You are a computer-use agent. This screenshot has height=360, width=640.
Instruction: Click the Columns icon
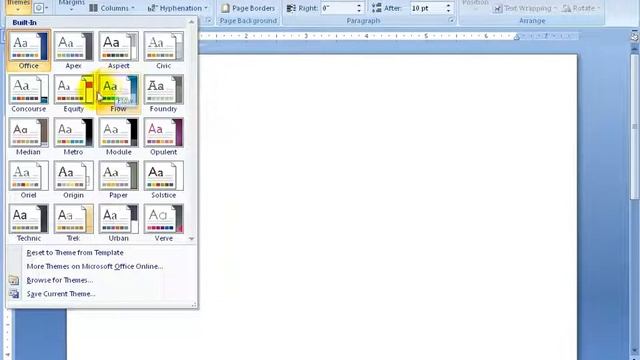point(93,8)
